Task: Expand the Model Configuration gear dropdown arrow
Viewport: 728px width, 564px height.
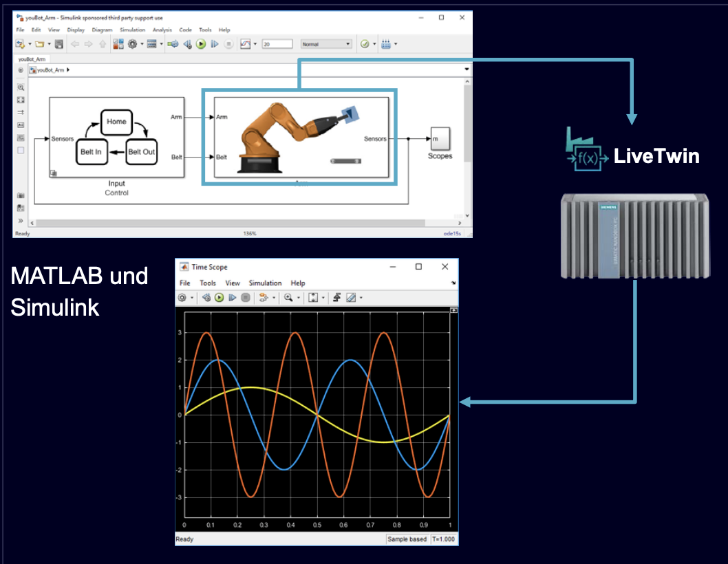Action: click(142, 44)
